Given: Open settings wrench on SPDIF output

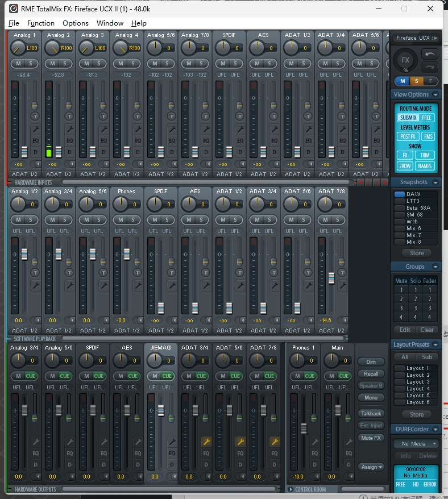Looking at the screenshot, I should [x=104, y=442].
